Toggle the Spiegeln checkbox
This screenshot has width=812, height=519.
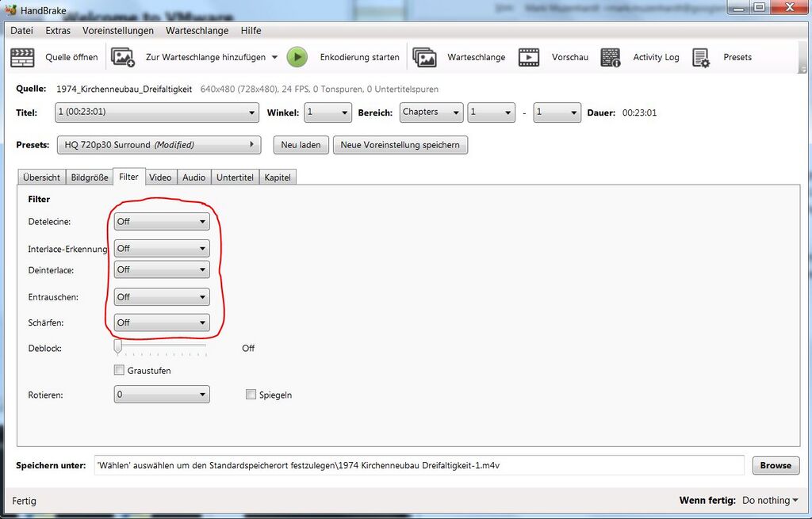(251, 395)
